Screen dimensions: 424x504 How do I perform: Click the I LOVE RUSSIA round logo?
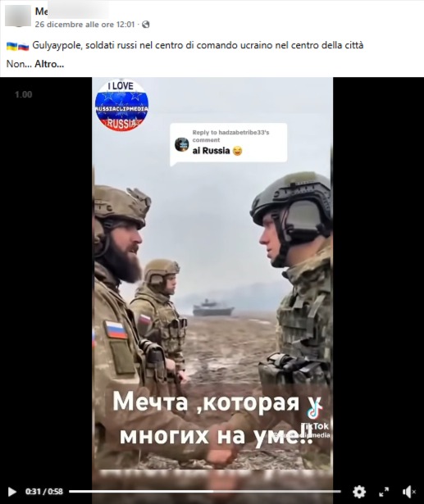click(x=121, y=105)
